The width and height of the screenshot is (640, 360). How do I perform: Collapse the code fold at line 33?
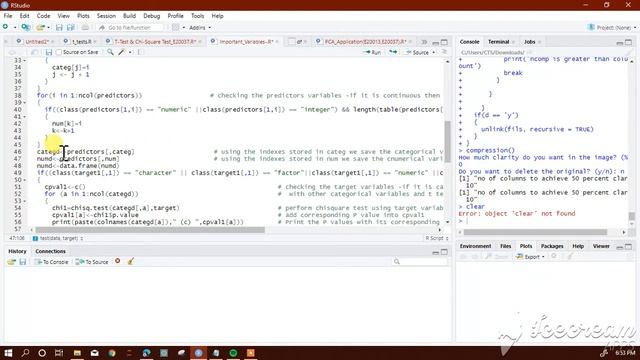25,60
